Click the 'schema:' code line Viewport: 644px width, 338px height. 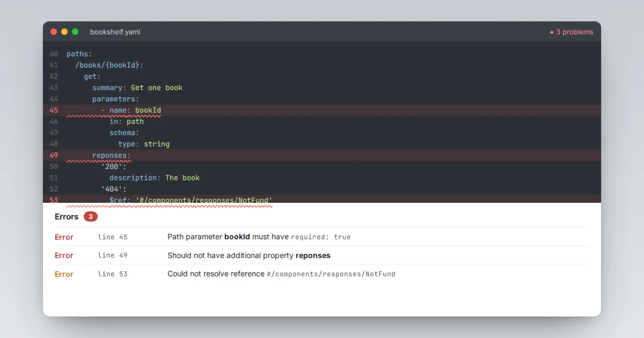(x=125, y=133)
